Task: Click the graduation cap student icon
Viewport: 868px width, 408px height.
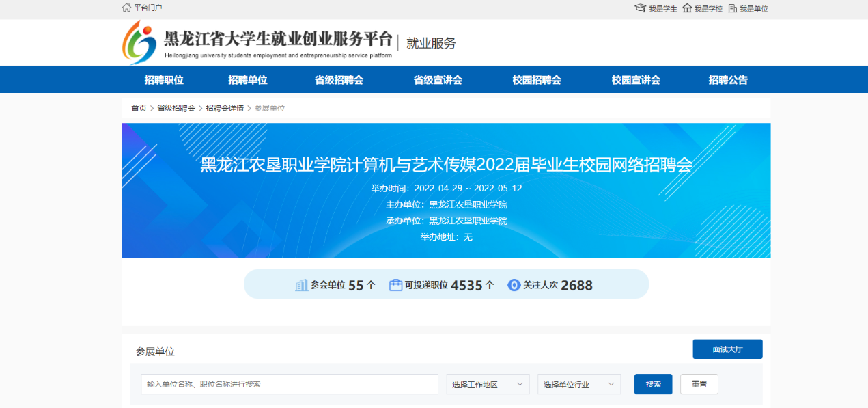Action: [x=640, y=8]
